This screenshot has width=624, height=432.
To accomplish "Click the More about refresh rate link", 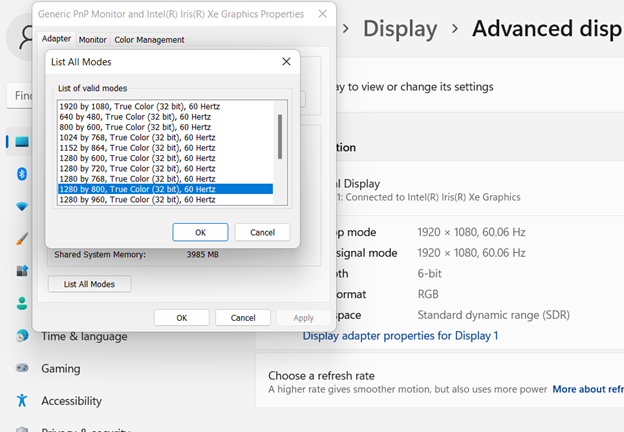I will point(587,389).
